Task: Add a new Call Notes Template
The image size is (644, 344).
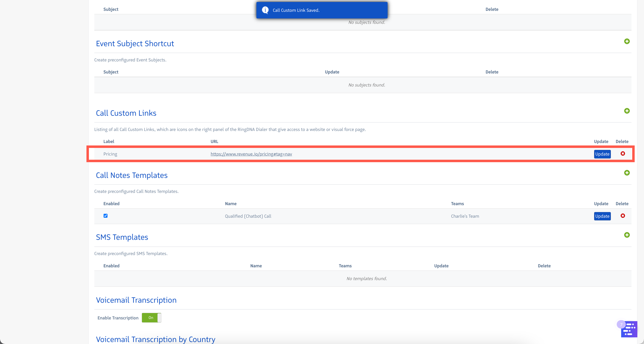Action: click(627, 173)
